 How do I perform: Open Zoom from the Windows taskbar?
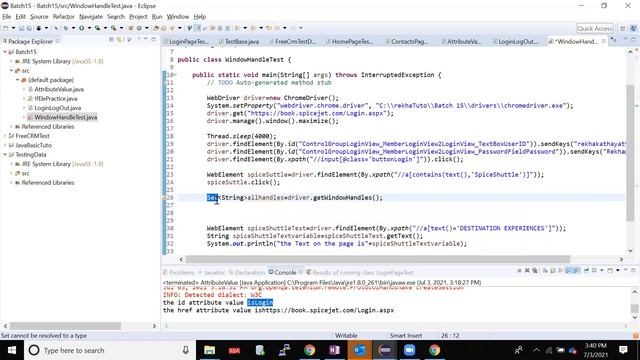click(x=409, y=350)
